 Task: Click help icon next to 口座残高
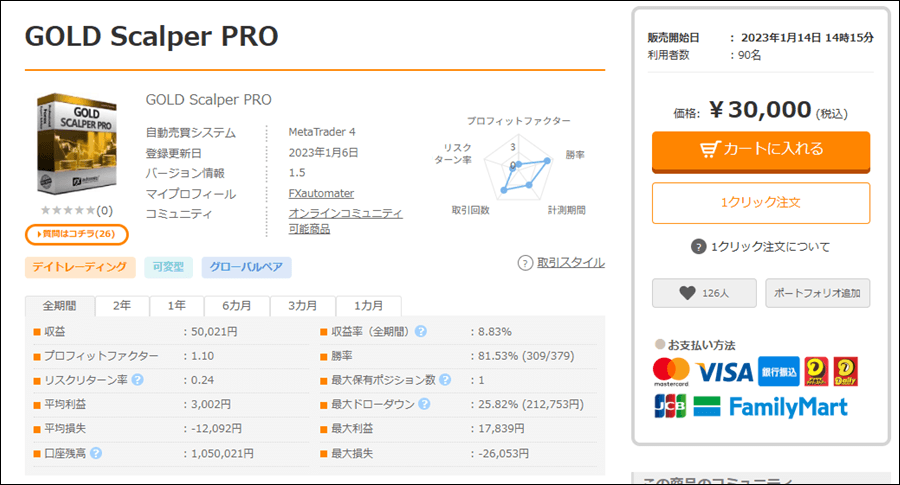[96, 453]
